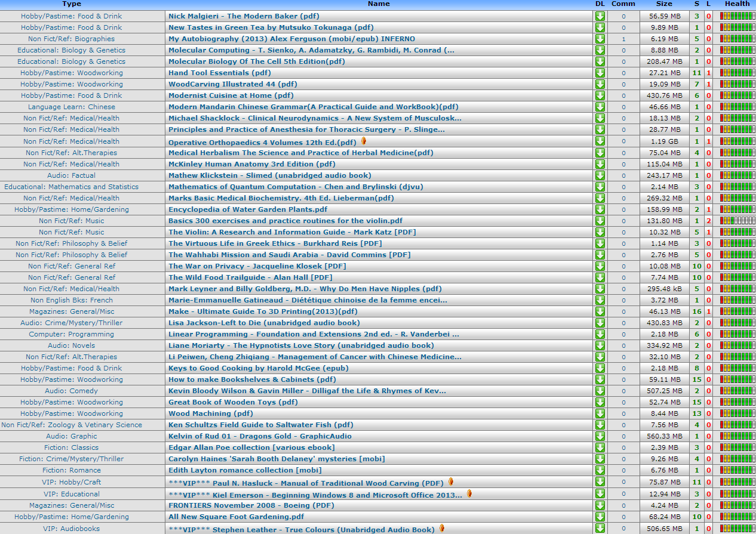Image resolution: width=756 pixels, height=534 pixels.
Task: Open Medical Herbalism Science and Practice link
Action: pos(301,153)
